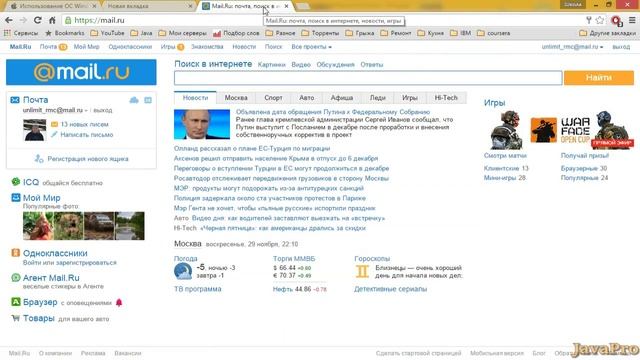
Task: Switch to the Новая вкладка browser tab
Action: pyautogui.click(x=147, y=6)
